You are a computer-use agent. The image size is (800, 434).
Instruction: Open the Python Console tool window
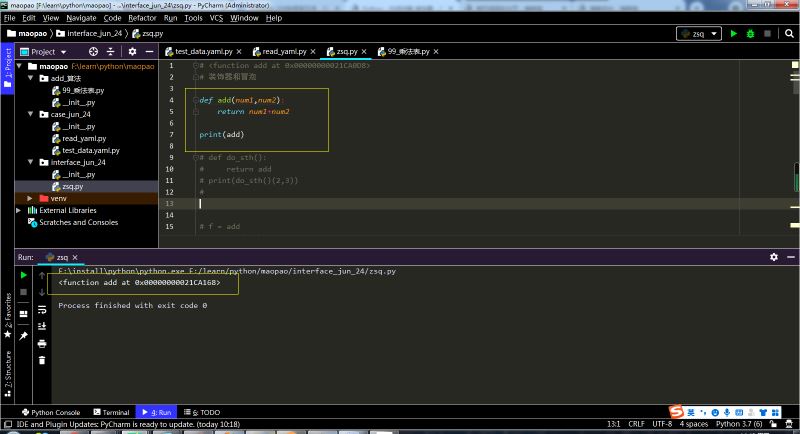tap(50, 412)
